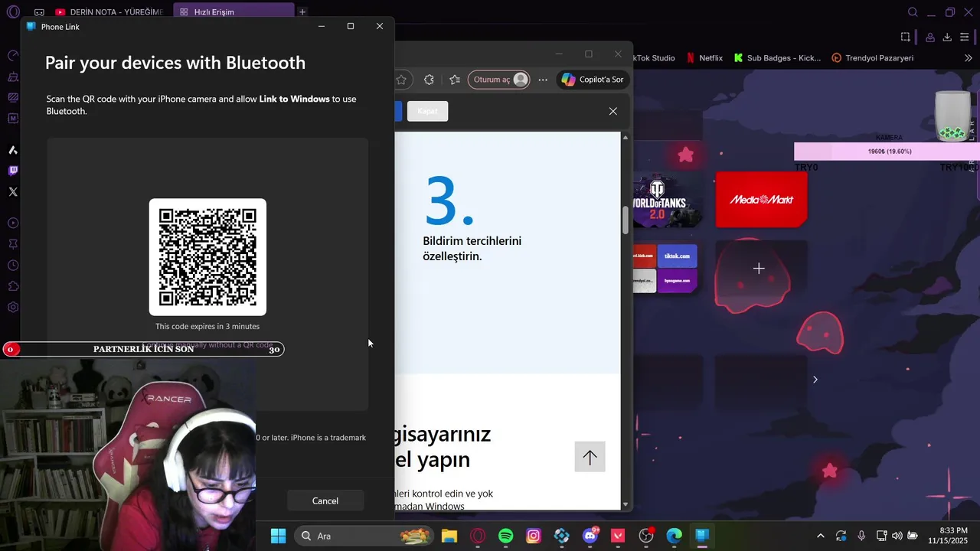Open Microsoft Edge from the taskbar
This screenshot has width=980, height=551.
pyautogui.click(x=674, y=536)
